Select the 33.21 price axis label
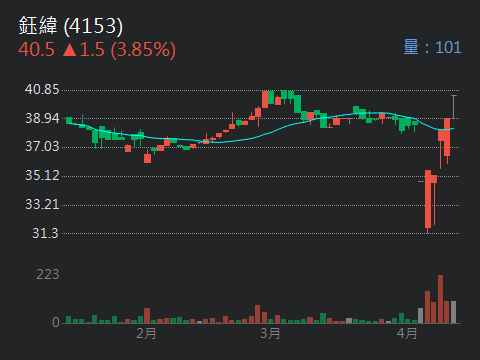480x360 pixels. (42, 204)
